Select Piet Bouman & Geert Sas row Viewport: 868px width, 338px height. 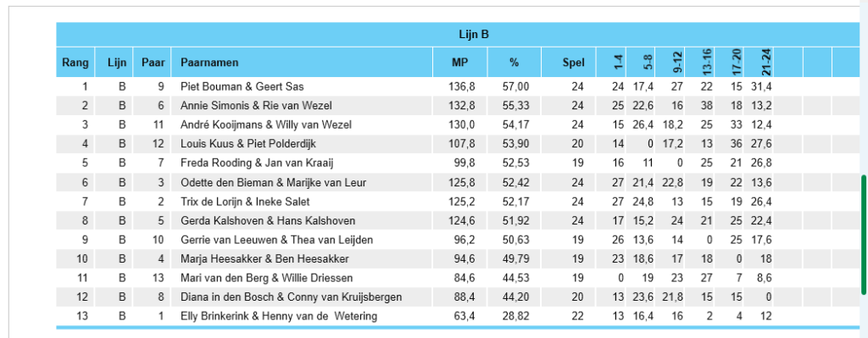point(242,87)
